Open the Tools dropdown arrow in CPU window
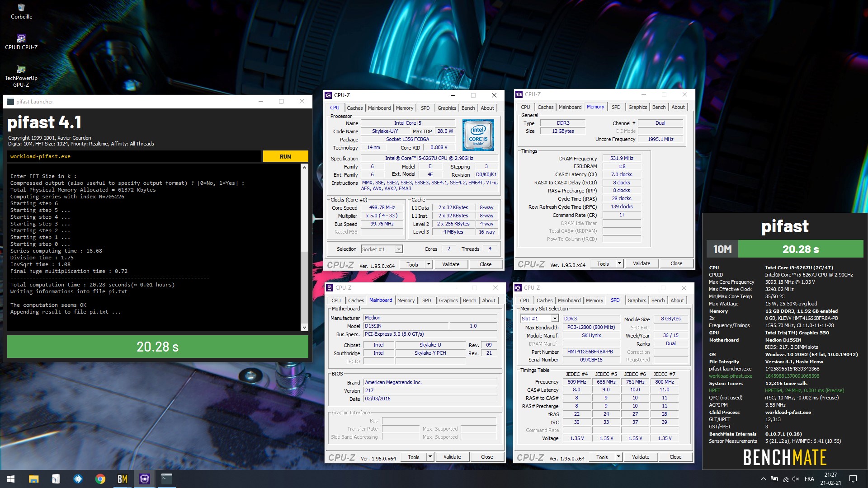This screenshot has height=488, width=868. (x=429, y=264)
